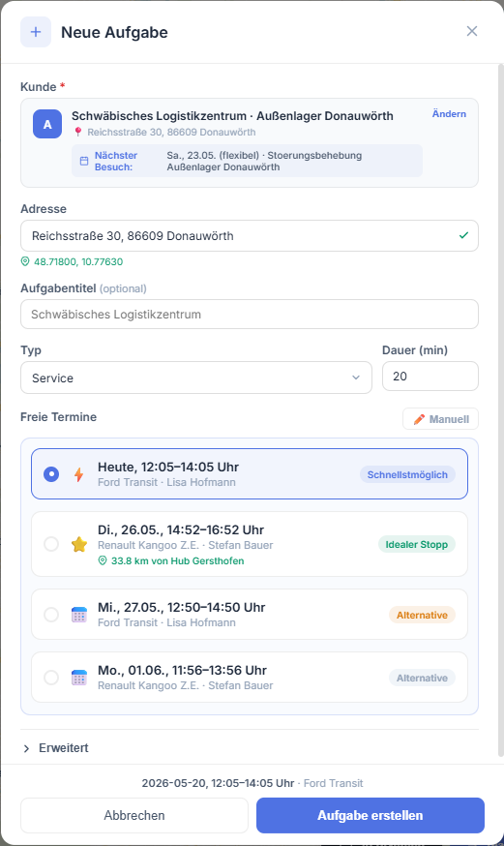Click the star icon on Di., 26.05. slot
Viewport: 504px width, 846px height.
pyautogui.click(x=79, y=544)
